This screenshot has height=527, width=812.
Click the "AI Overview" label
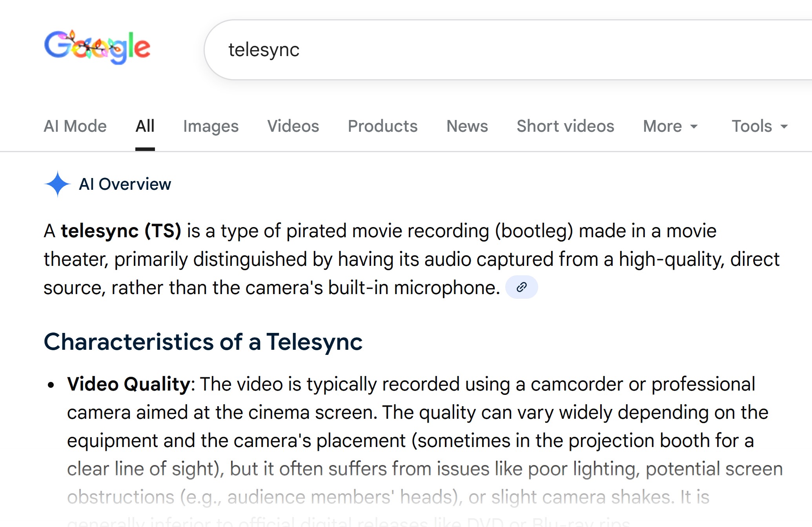coord(125,184)
